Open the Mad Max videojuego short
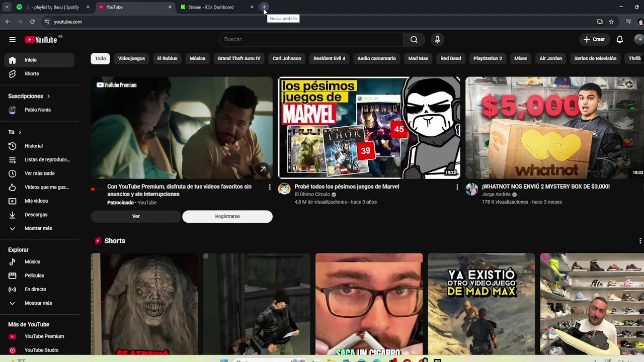644x362 pixels. tap(481, 304)
